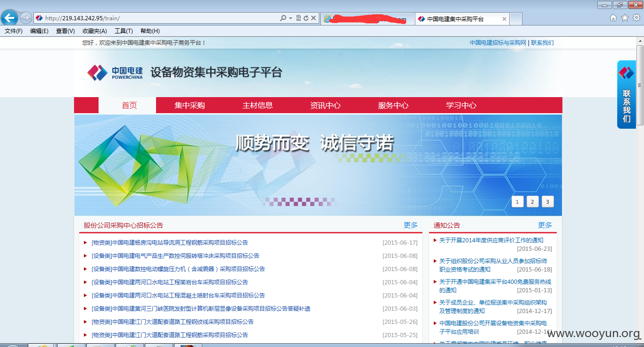Open the address bar dropdown arrow

290,18
